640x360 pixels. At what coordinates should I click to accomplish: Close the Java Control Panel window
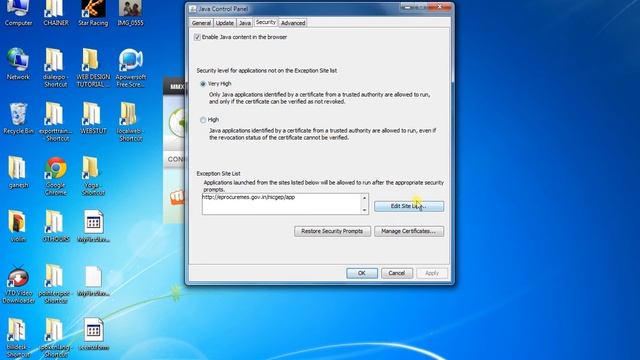[439, 7]
